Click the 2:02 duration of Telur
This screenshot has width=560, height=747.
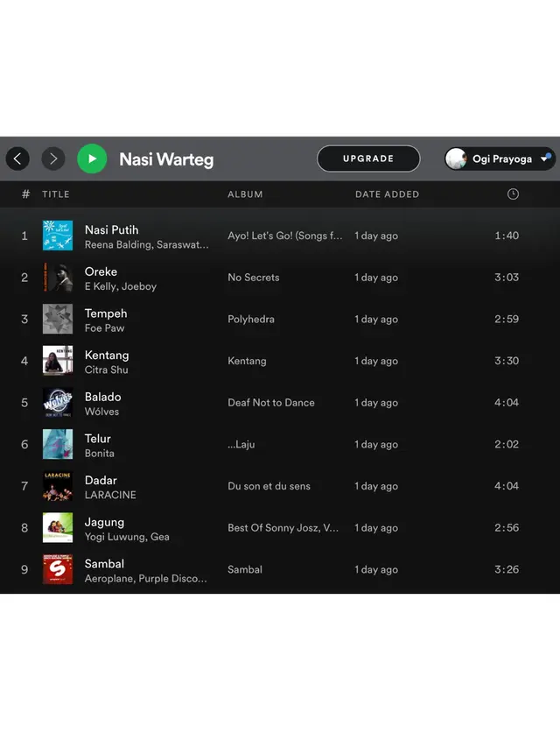coord(507,444)
